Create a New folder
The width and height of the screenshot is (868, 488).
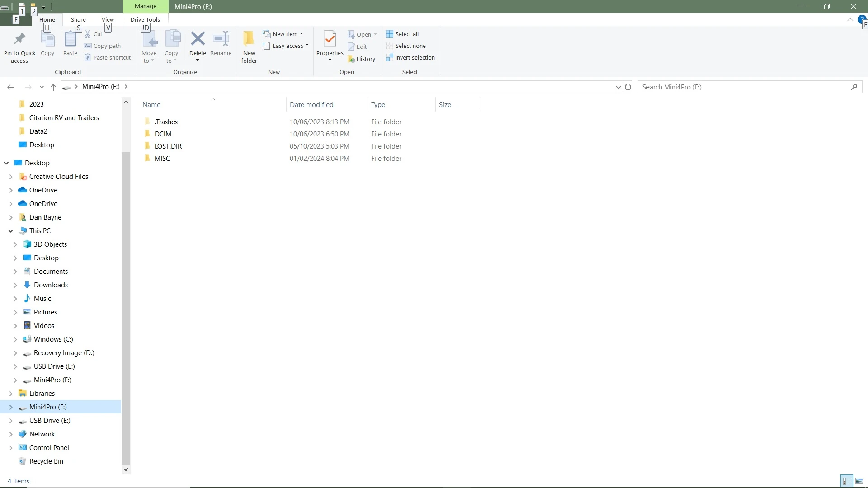tap(249, 47)
